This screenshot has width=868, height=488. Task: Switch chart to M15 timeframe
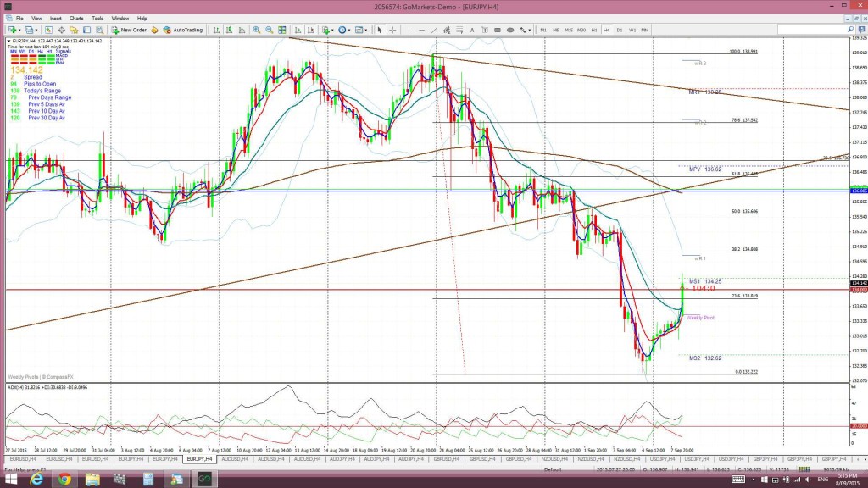click(x=569, y=30)
